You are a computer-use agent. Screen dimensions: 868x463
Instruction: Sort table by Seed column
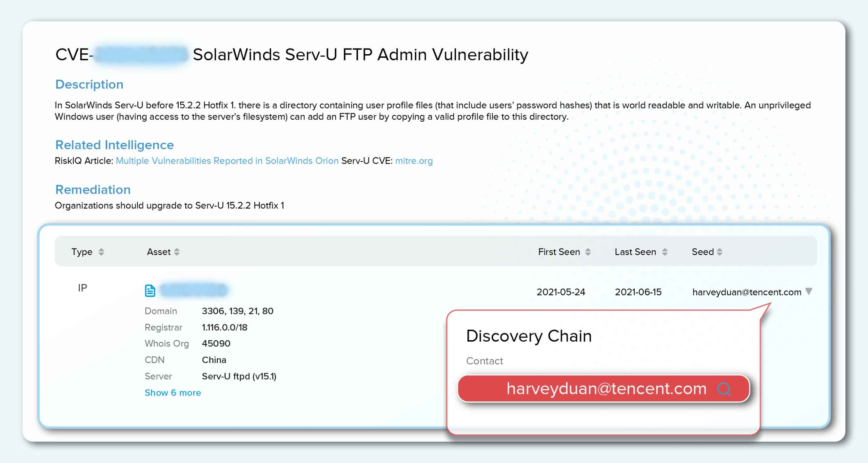pyautogui.click(x=719, y=252)
